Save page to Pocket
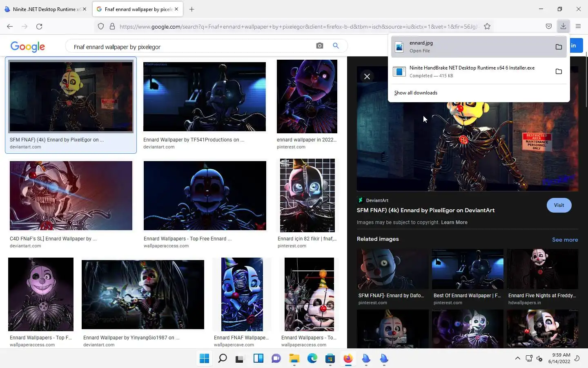The width and height of the screenshot is (588, 368). point(549,27)
